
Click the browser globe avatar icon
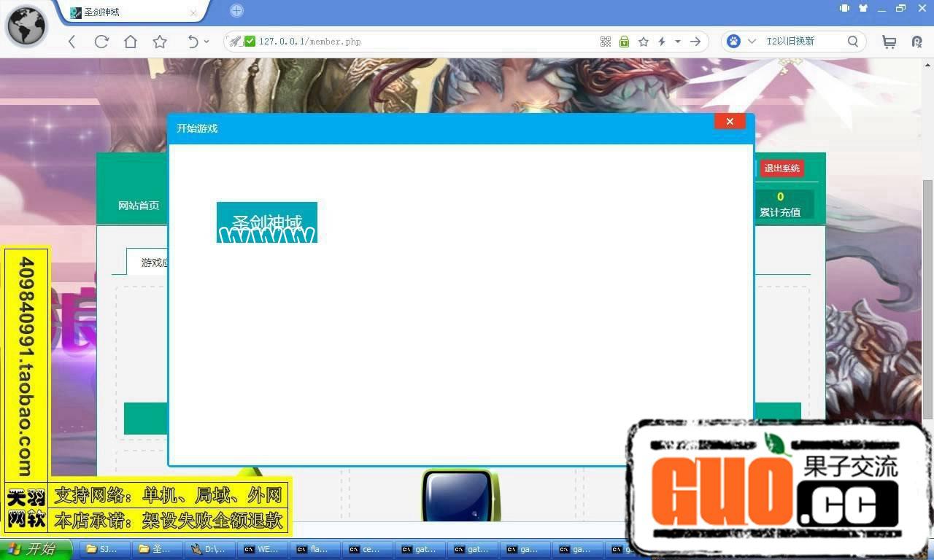tap(27, 26)
